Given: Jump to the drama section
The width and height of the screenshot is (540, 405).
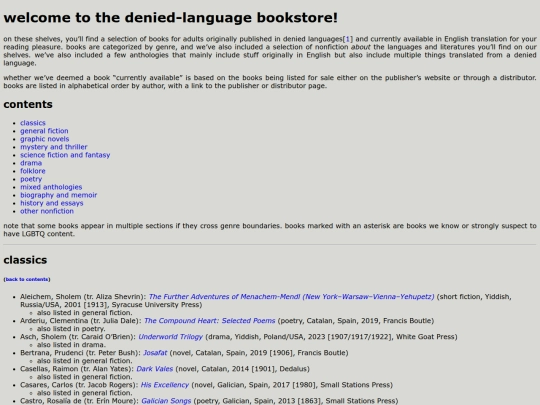Looking at the screenshot, I should 31,163.
